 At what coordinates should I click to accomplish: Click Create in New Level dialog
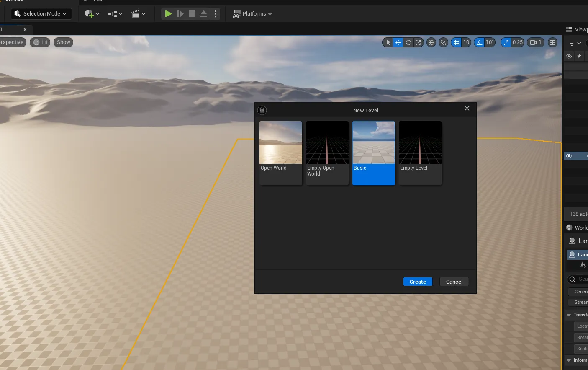coord(418,282)
